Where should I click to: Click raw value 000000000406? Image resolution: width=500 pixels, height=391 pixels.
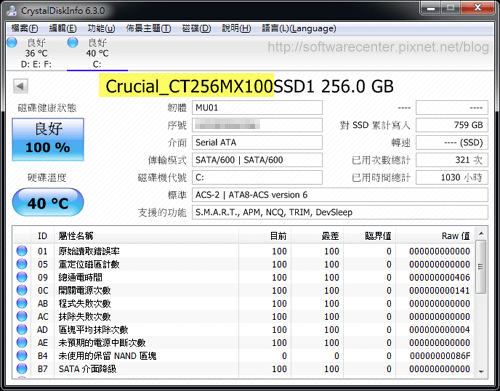440,277
